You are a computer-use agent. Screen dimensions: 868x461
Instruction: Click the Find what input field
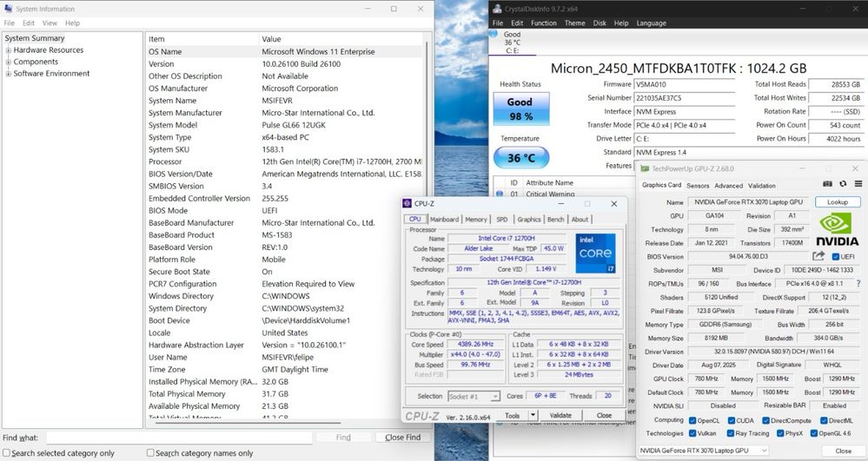[179, 438]
